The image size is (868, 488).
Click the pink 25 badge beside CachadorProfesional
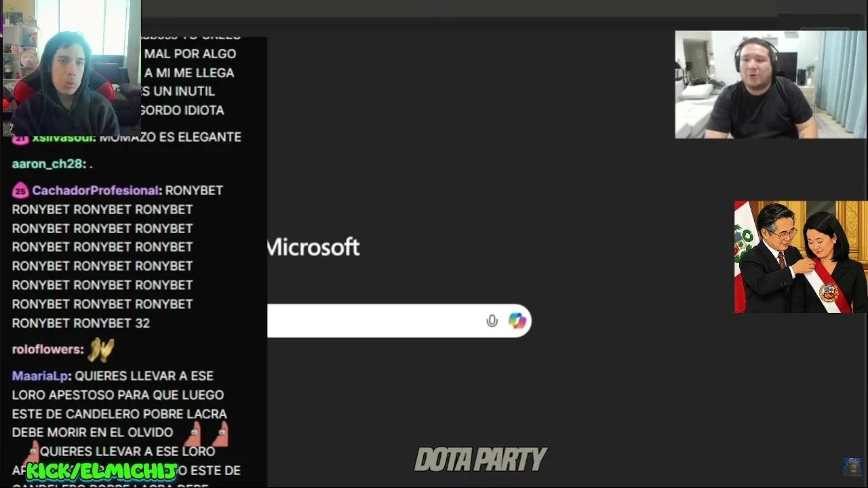(x=20, y=190)
